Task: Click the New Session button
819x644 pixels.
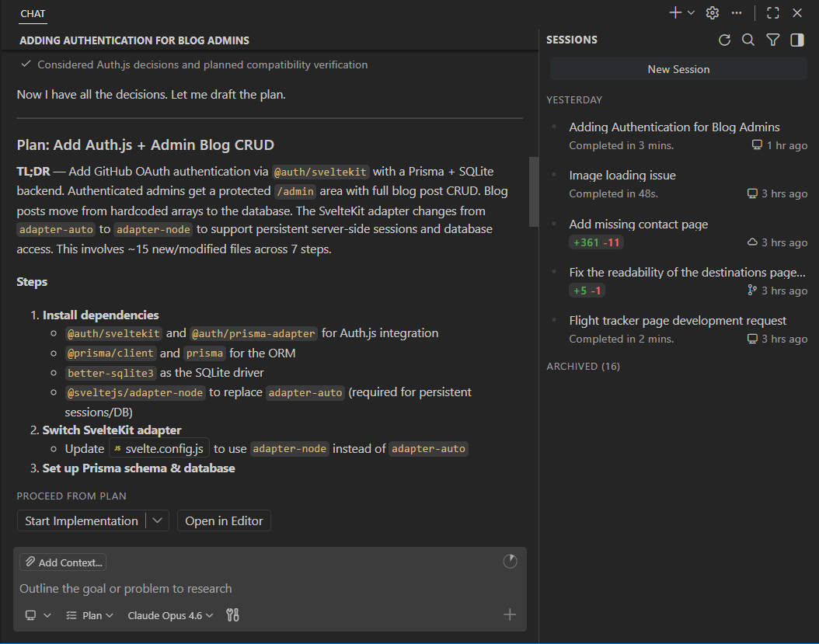Action: point(678,69)
